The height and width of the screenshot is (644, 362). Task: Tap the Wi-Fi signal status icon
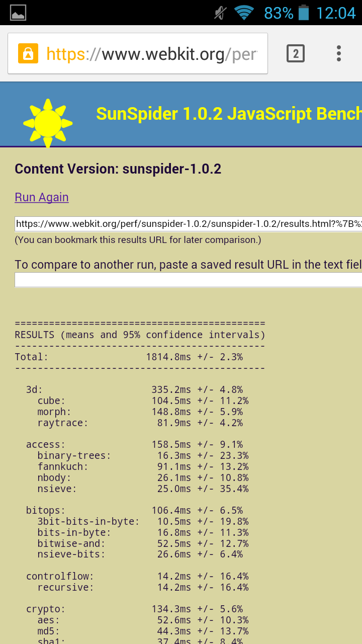[244, 13]
